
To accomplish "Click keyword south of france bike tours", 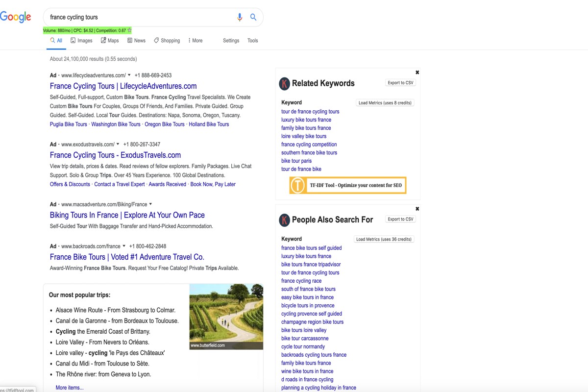I will click(x=308, y=289).
